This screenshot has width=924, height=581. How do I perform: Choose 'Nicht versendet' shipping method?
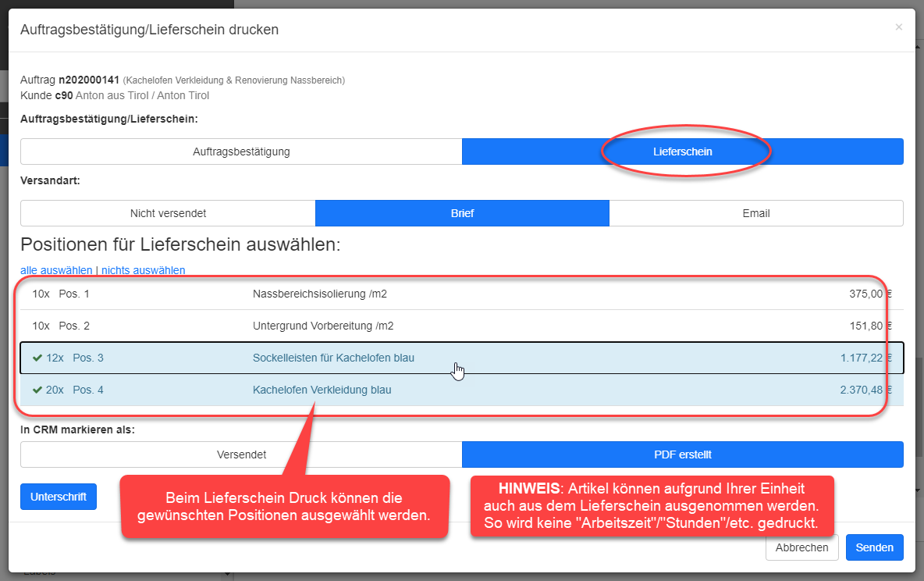[168, 213]
